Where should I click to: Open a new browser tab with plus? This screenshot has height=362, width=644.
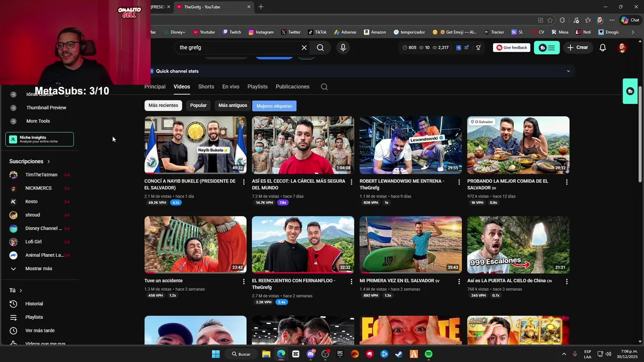pos(261,7)
